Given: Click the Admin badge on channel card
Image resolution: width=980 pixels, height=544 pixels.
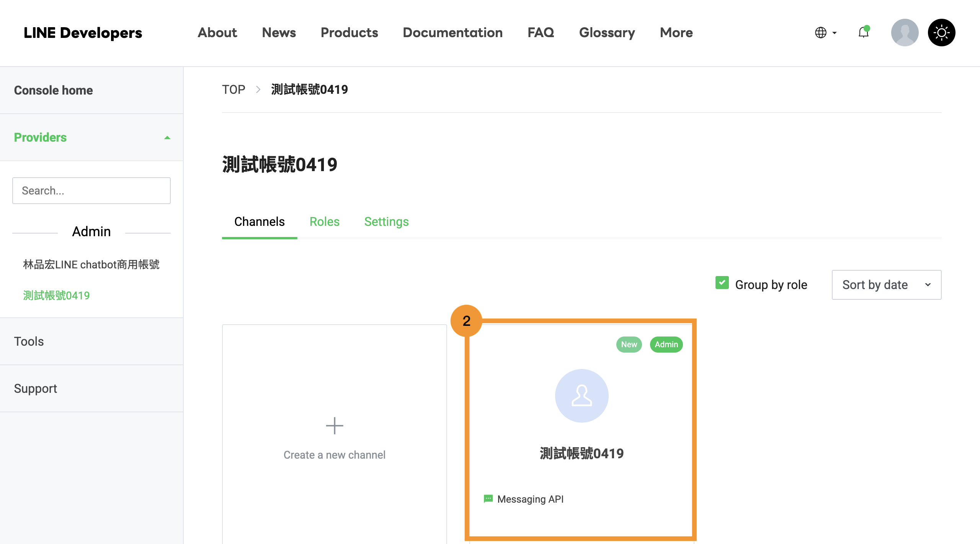Looking at the screenshot, I should click(666, 345).
